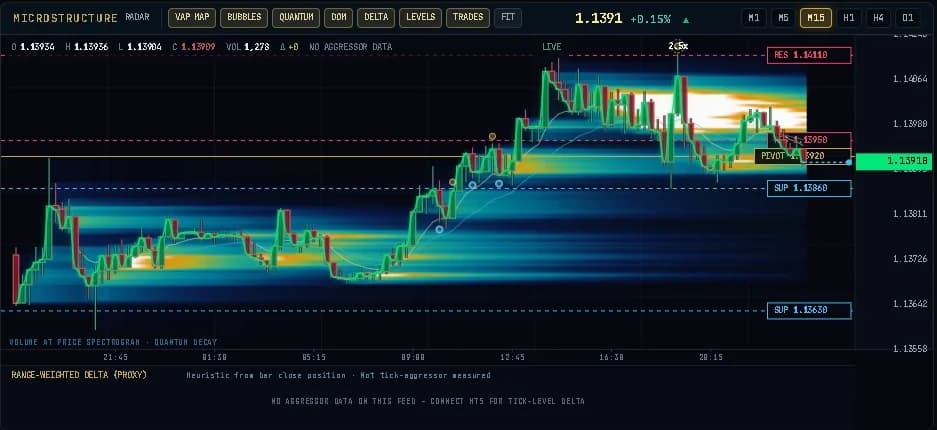
Task: Toggle the BUBBLES overlay
Action: click(x=244, y=18)
